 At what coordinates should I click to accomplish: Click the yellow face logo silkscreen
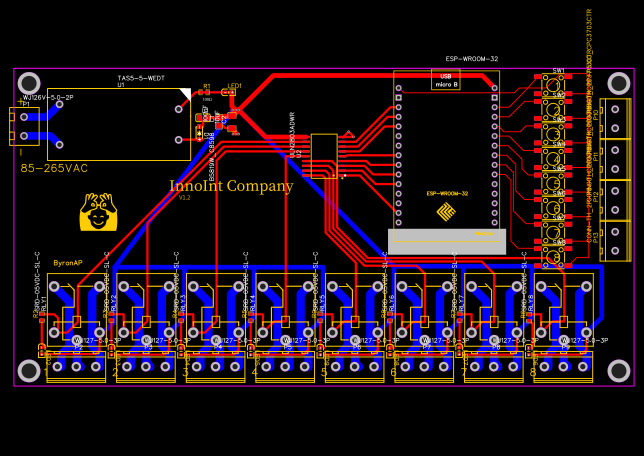98,213
